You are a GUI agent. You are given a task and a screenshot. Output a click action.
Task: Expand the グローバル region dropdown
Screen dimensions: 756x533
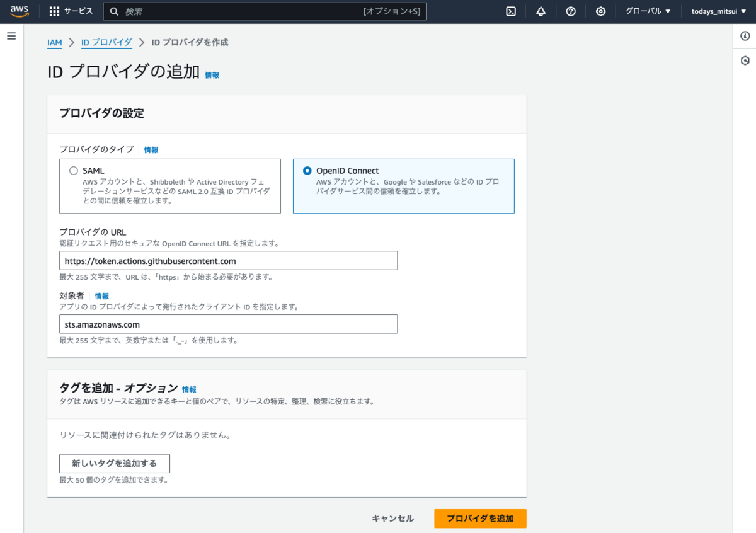coord(648,11)
